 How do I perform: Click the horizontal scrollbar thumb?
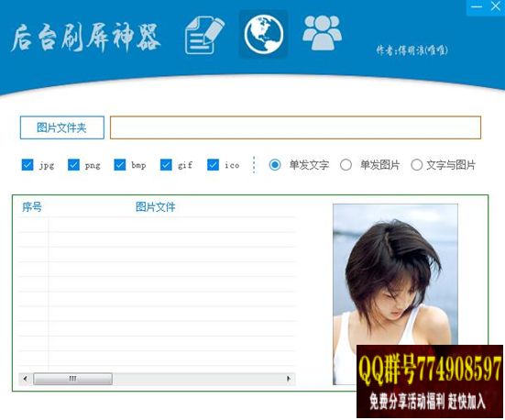(72, 379)
